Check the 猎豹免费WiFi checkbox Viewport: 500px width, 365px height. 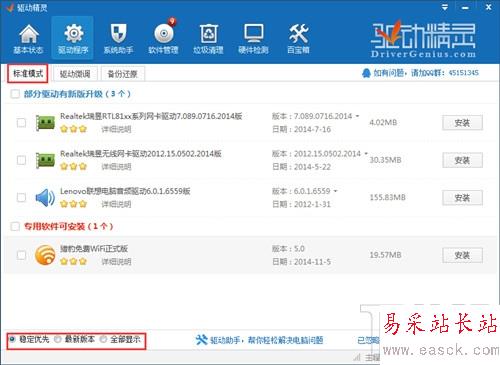click(21, 255)
